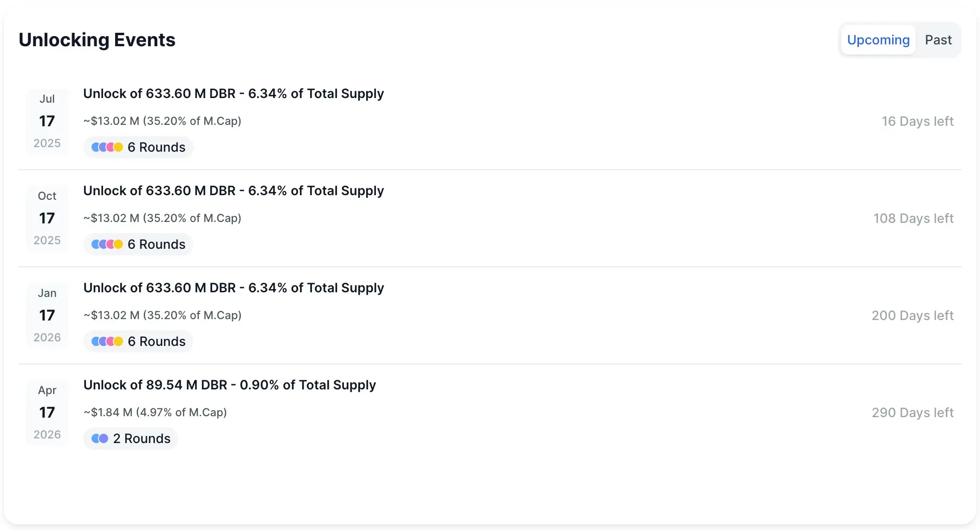Click the ~$1.84 M market cap value
The height and width of the screenshot is (530, 980).
point(155,413)
